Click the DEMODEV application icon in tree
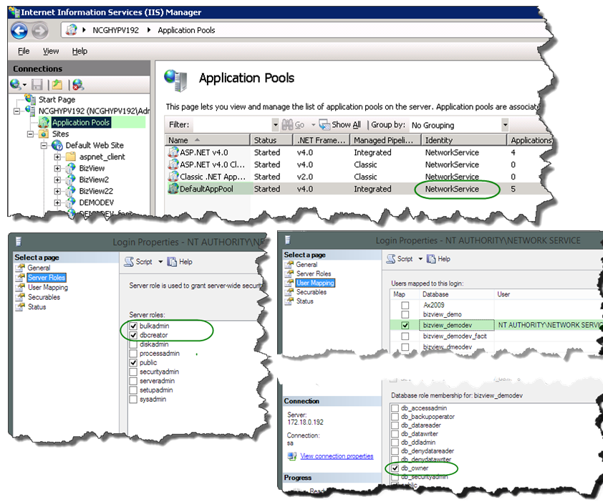The height and width of the screenshot is (501, 603). pyautogui.click(x=70, y=202)
